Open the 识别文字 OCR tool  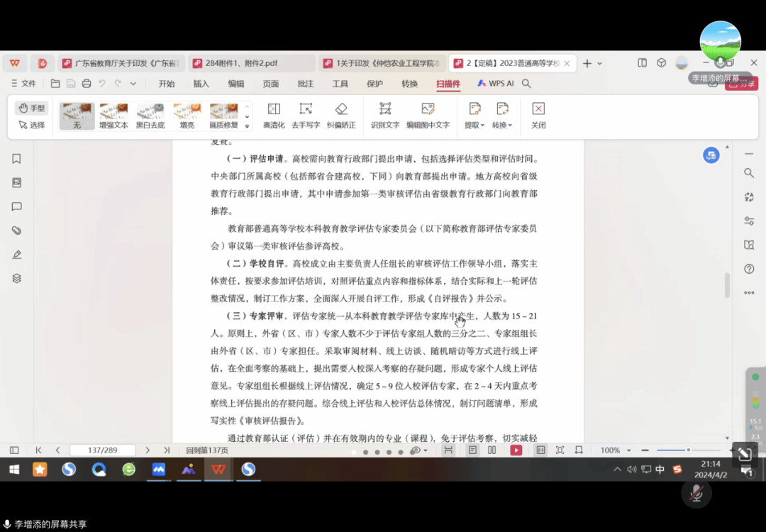[x=385, y=115]
